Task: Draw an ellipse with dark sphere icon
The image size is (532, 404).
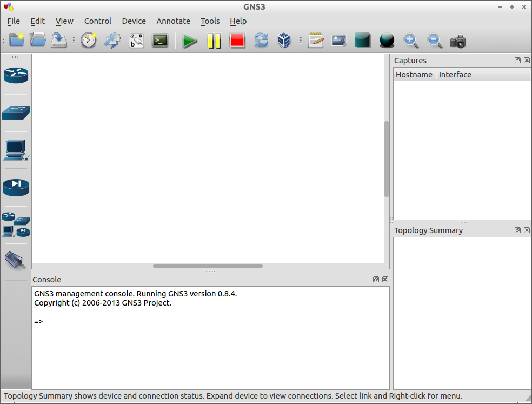Action: click(x=387, y=41)
